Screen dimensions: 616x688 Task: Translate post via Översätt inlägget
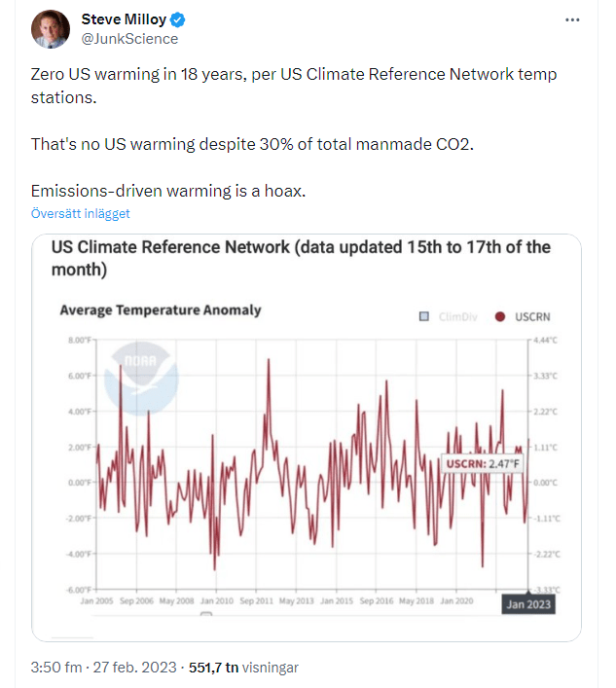(80, 213)
